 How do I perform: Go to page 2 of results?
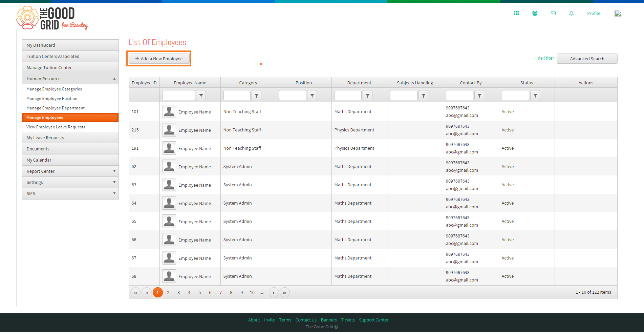(x=168, y=293)
